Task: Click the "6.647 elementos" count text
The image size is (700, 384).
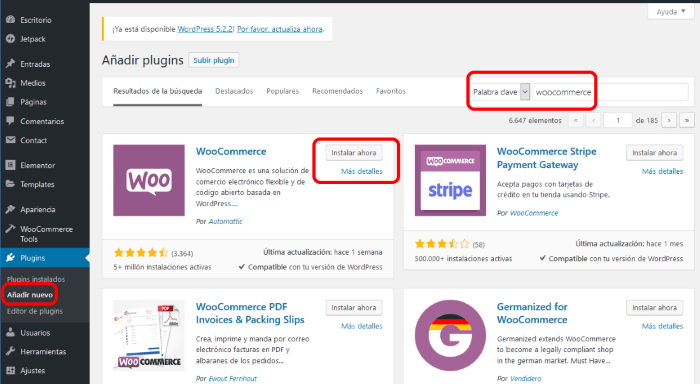Action: (x=535, y=121)
